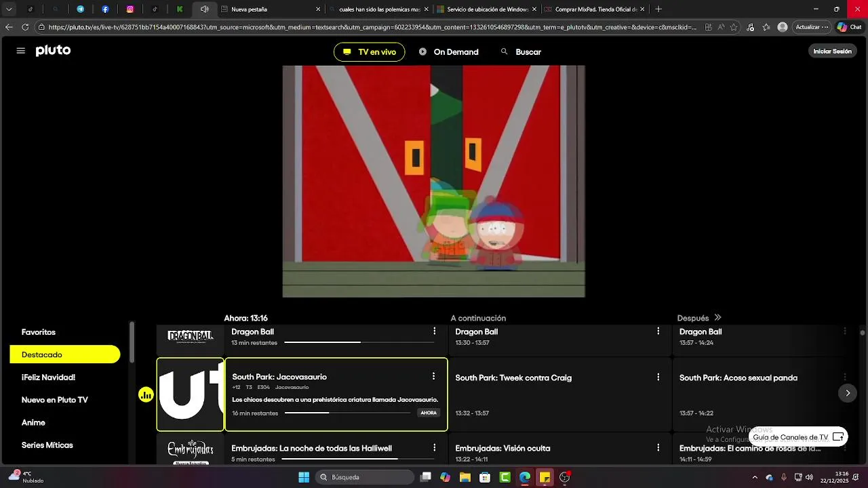Image resolution: width=868 pixels, height=488 pixels.
Task: Go back in the browser
Action: coord(9,27)
